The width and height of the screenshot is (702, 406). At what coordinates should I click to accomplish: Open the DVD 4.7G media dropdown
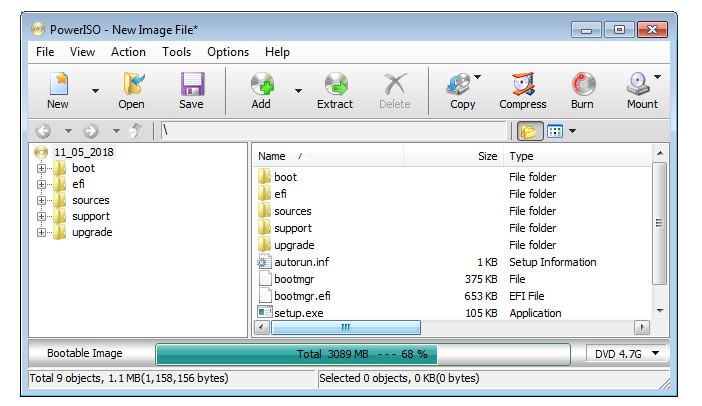pyautogui.click(x=627, y=354)
